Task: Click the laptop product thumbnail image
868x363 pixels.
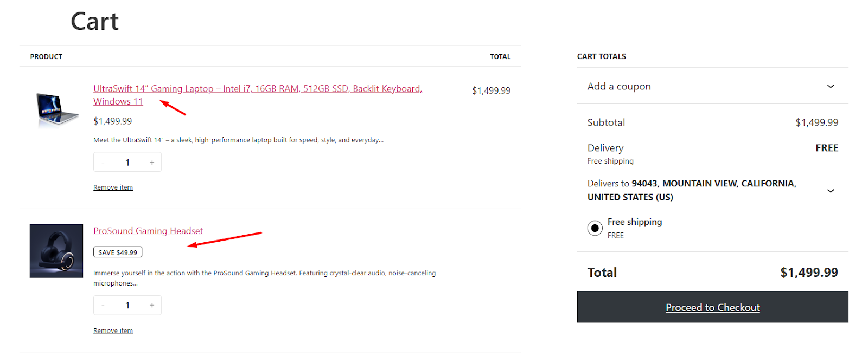Action: coord(56,109)
